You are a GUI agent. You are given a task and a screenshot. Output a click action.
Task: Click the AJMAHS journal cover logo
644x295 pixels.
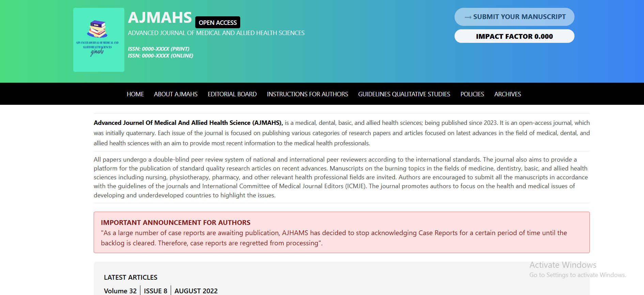pyautogui.click(x=99, y=40)
